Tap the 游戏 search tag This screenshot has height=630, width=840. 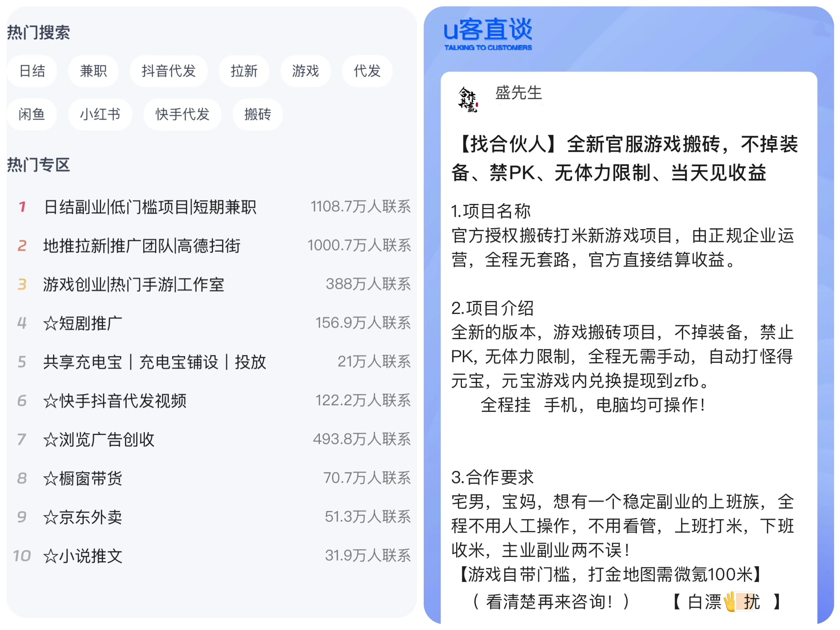(305, 71)
